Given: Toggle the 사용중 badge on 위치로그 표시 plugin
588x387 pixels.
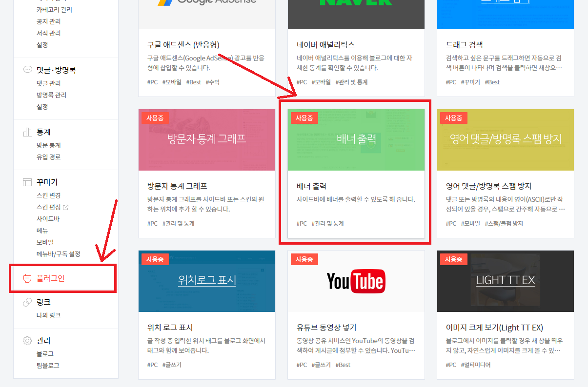Looking at the screenshot, I should pyautogui.click(x=155, y=259).
